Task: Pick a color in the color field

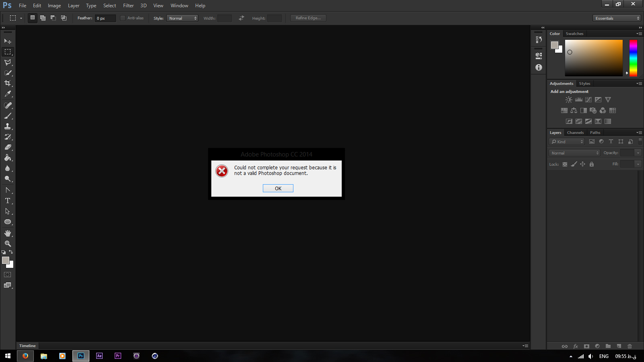Action: click(x=594, y=58)
